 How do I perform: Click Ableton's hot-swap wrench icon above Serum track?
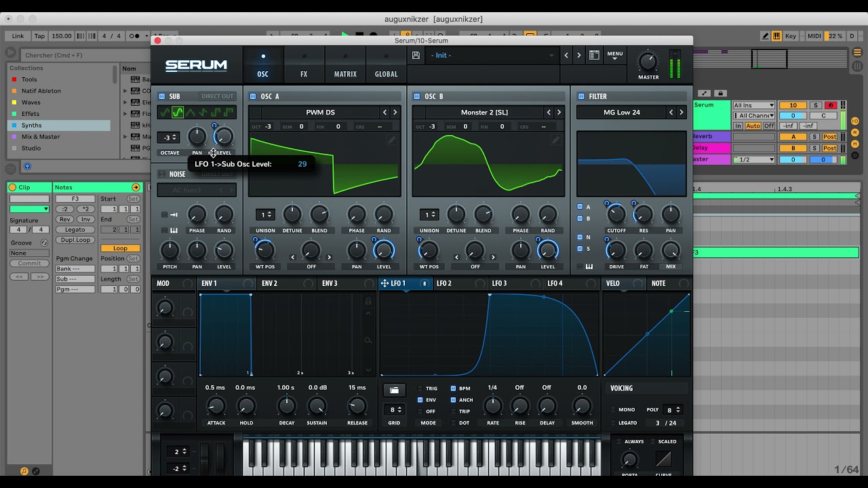705,94
